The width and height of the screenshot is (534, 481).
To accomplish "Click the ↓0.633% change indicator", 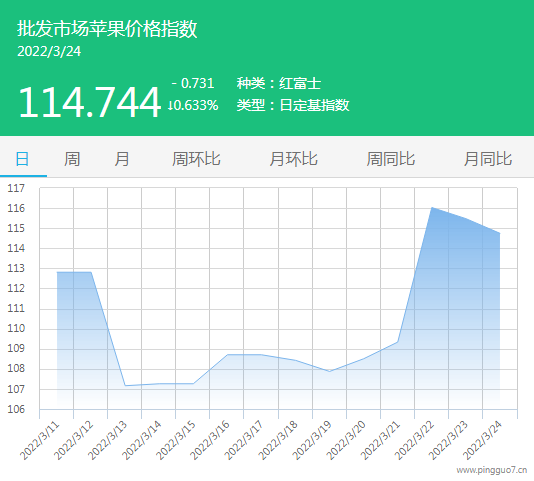I will click(193, 105).
